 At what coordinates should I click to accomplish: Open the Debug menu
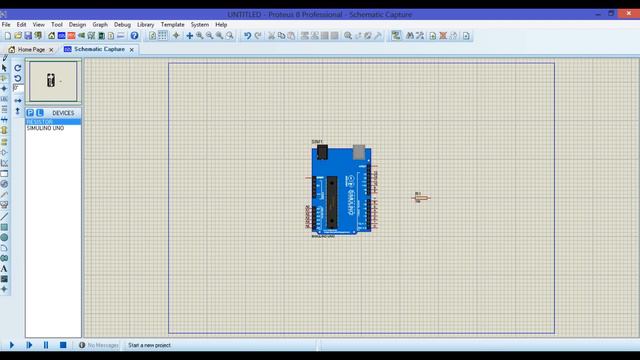coord(122,25)
